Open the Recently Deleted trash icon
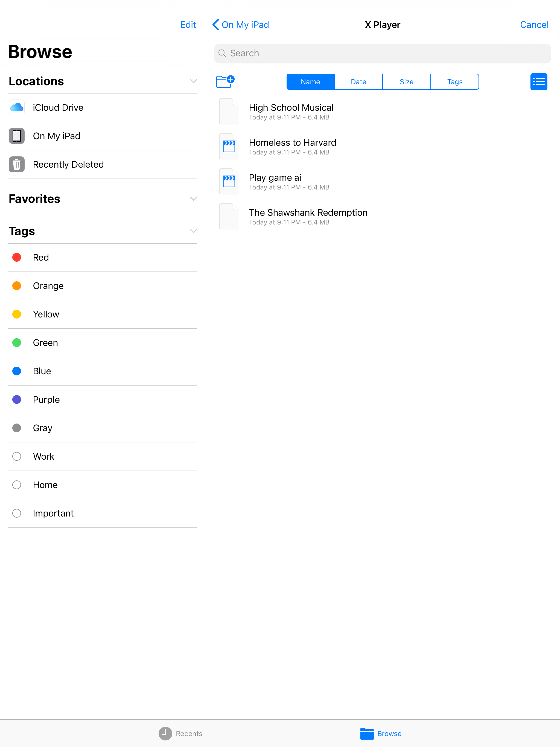This screenshot has height=747, width=560. pos(17,164)
